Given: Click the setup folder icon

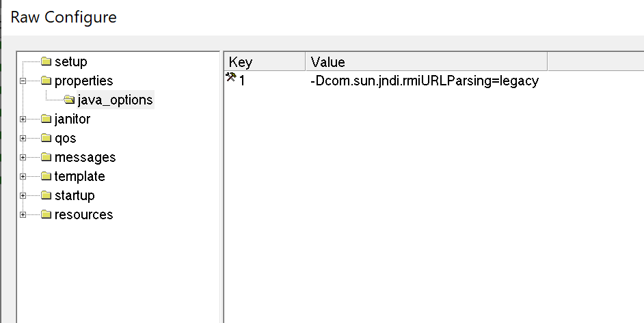Looking at the screenshot, I should 46,62.
